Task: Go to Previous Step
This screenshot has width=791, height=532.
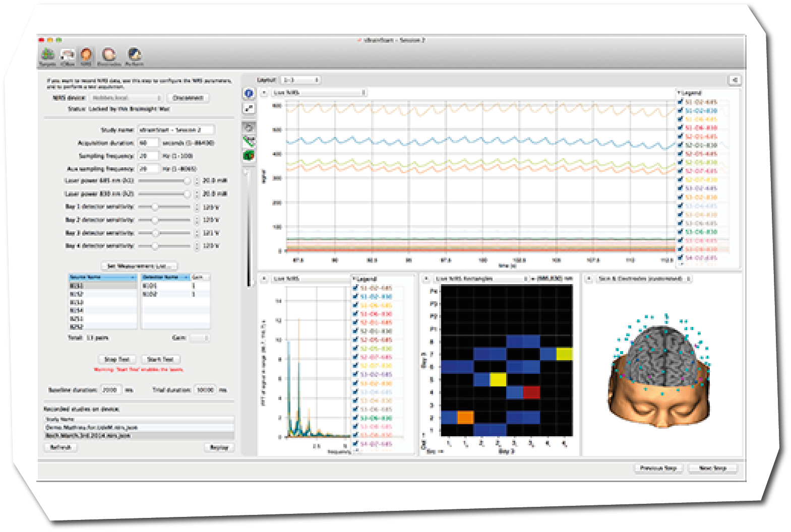Action: pos(658,468)
